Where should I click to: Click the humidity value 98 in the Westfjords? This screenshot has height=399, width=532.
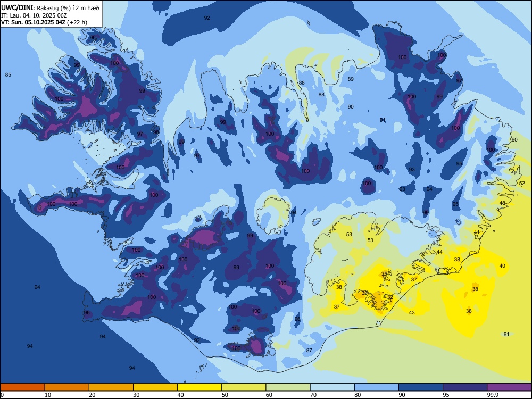pos(156,132)
